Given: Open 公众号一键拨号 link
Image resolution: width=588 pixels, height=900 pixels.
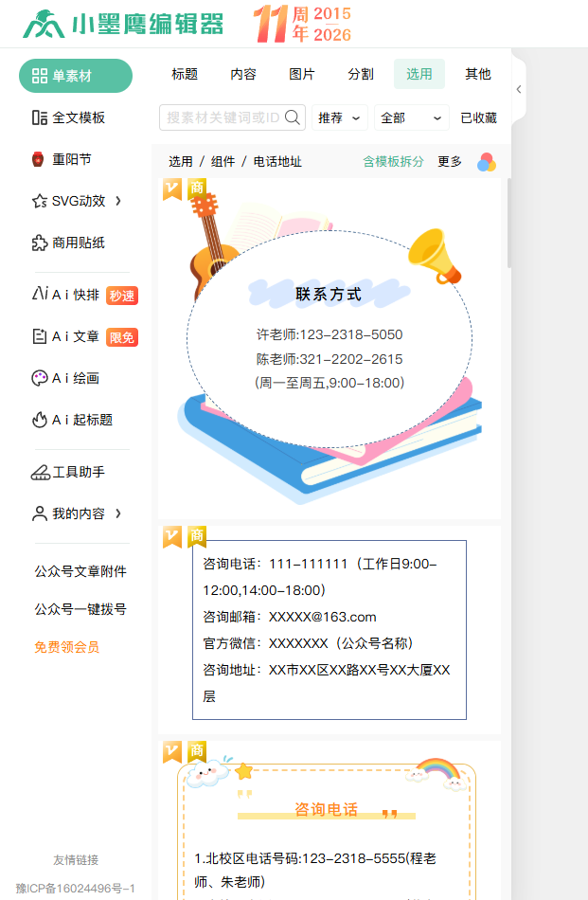Looking at the screenshot, I should coord(80,609).
